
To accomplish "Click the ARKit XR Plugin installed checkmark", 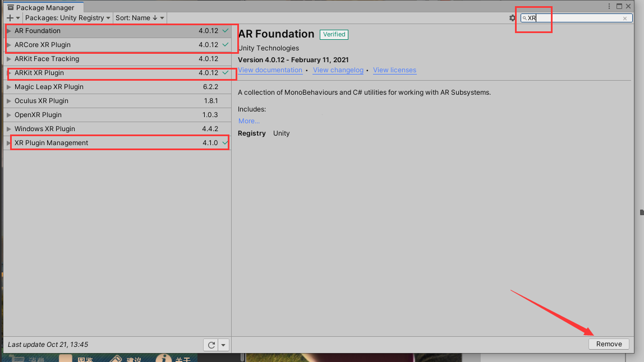I will point(226,72).
